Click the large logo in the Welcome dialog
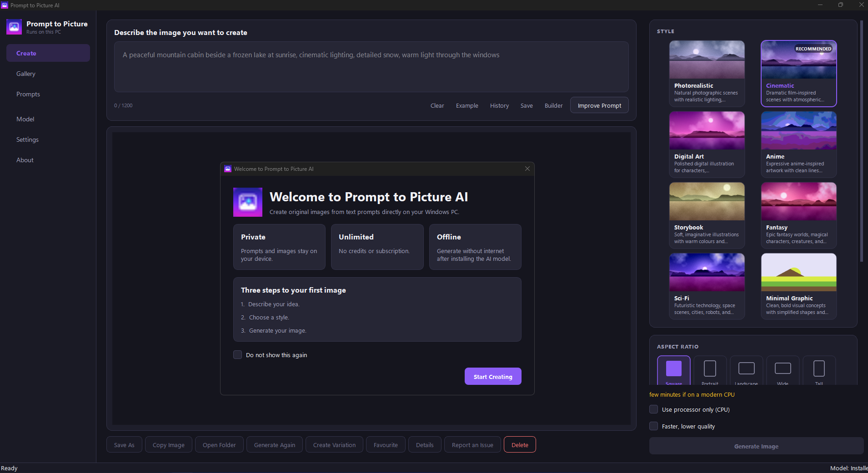This screenshot has height=473, width=868. pos(248,202)
